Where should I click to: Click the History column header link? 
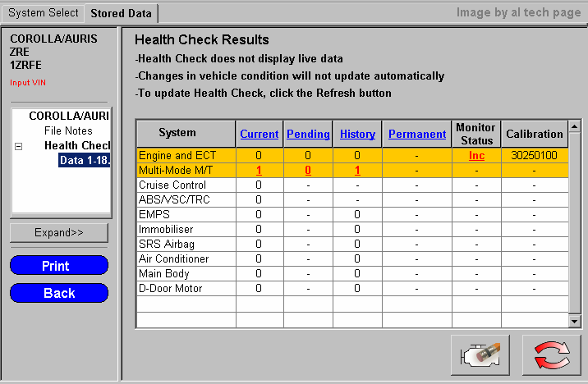point(357,134)
